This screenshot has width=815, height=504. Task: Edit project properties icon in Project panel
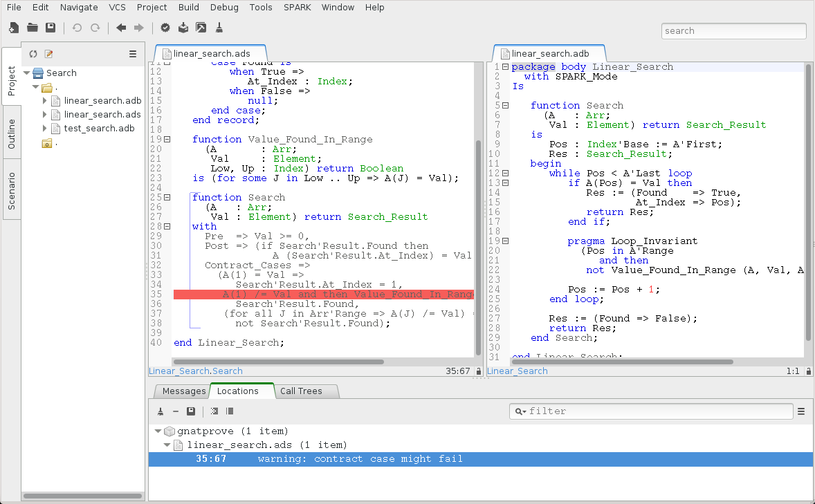[49, 53]
